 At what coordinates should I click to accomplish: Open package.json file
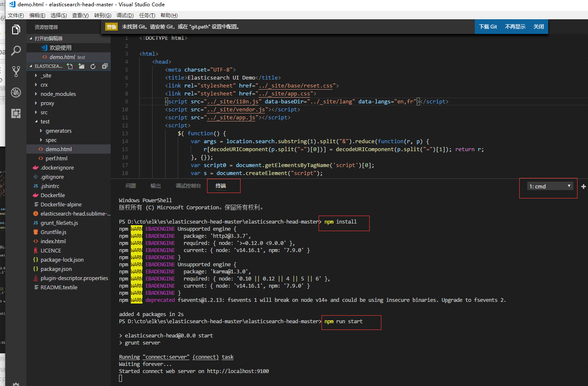coord(56,269)
